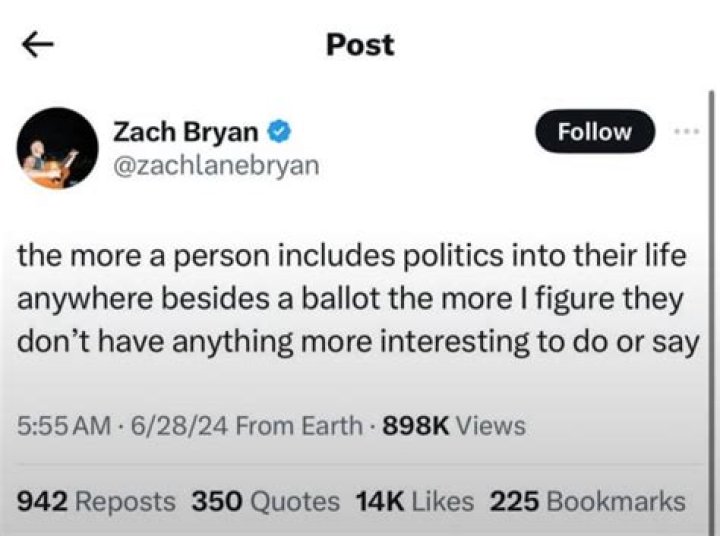
Task: See the 14K Likes list
Action: 413,501
